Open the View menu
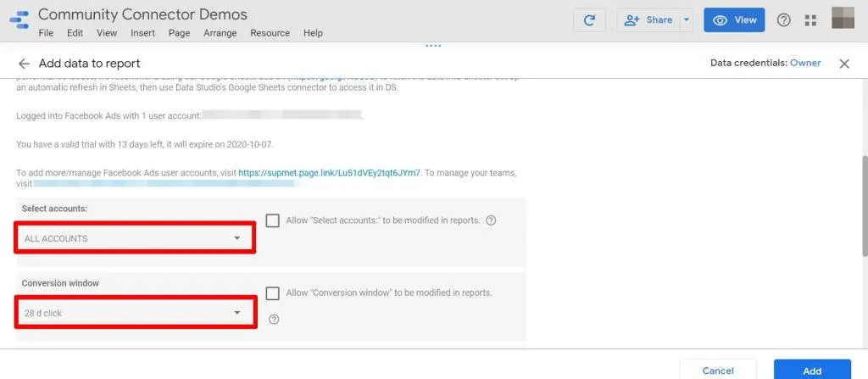 point(107,33)
